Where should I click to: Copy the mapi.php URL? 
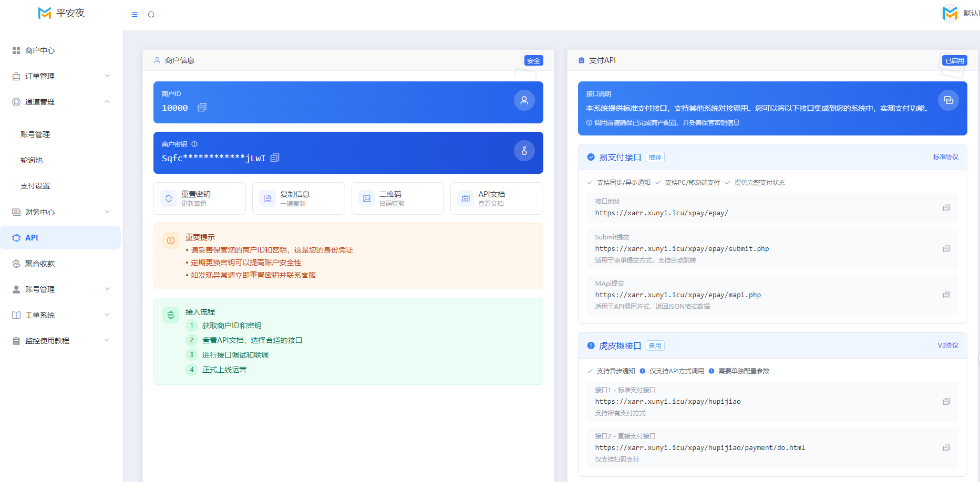click(x=946, y=295)
